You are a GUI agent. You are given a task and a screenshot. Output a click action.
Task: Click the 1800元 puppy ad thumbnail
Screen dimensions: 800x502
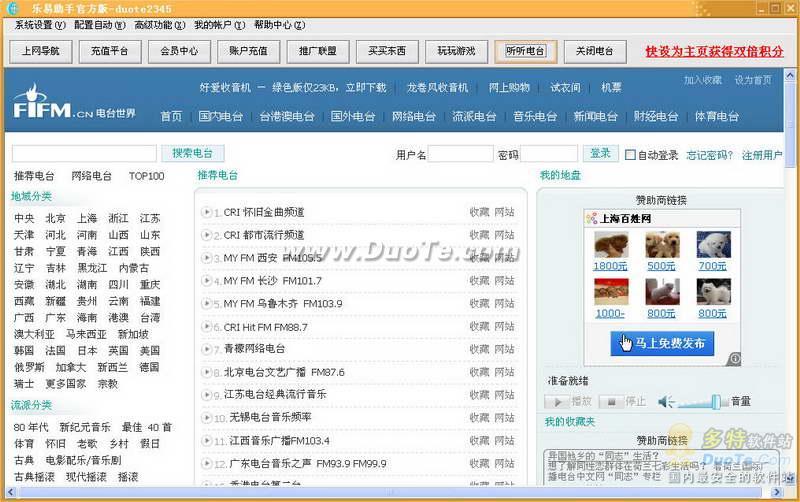[x=611, y=244]
